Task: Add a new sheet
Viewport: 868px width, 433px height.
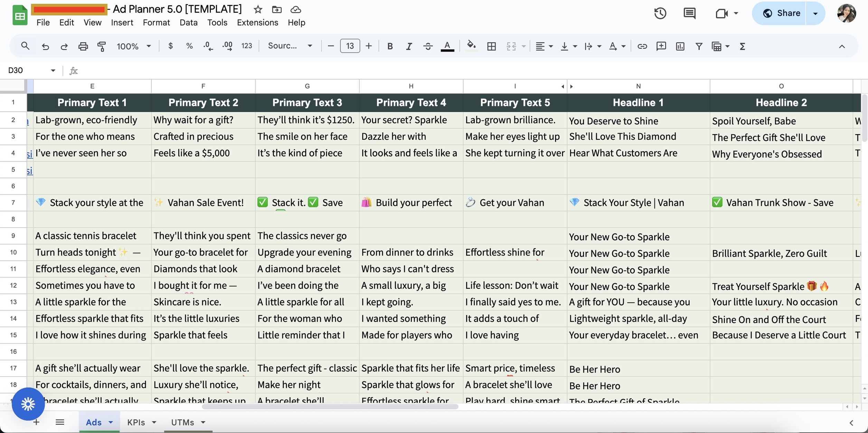Action: (36, 422)
